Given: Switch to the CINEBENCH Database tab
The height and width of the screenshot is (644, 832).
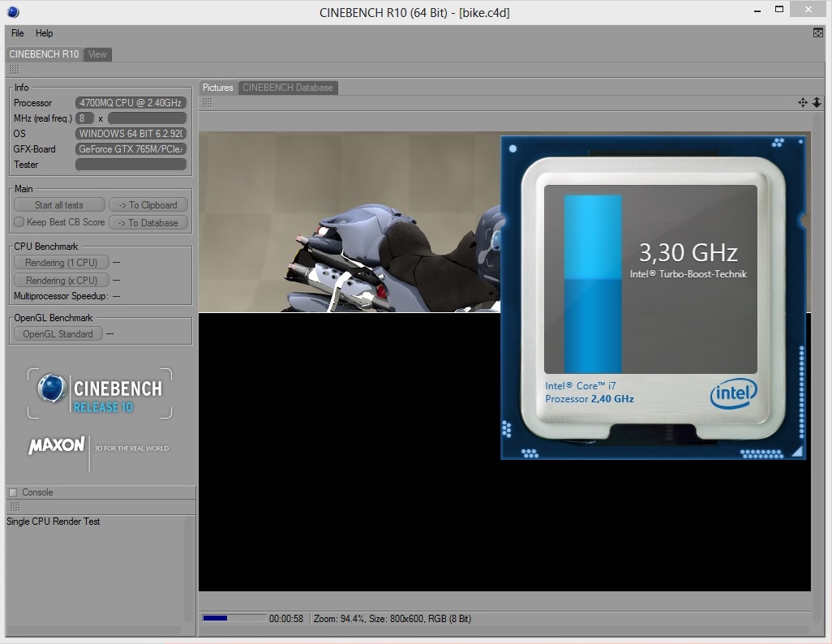Looking at the screenshot, I should [288, 88].
